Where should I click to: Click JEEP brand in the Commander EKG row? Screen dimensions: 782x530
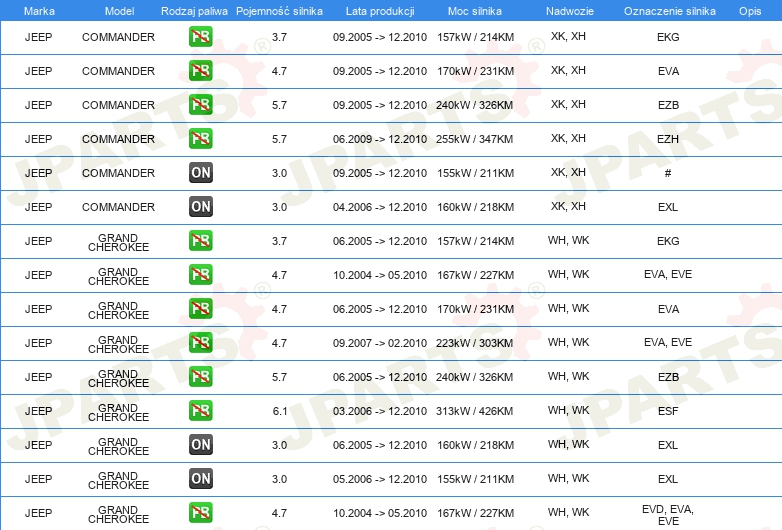38,37
